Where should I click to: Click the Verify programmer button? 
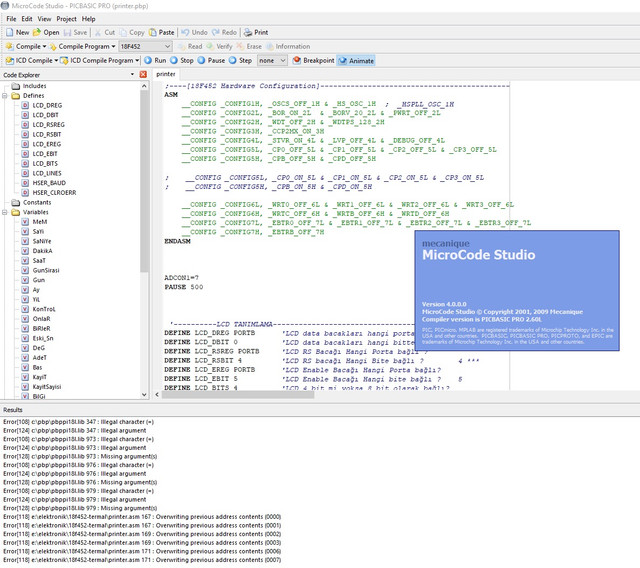coord(220,47)
